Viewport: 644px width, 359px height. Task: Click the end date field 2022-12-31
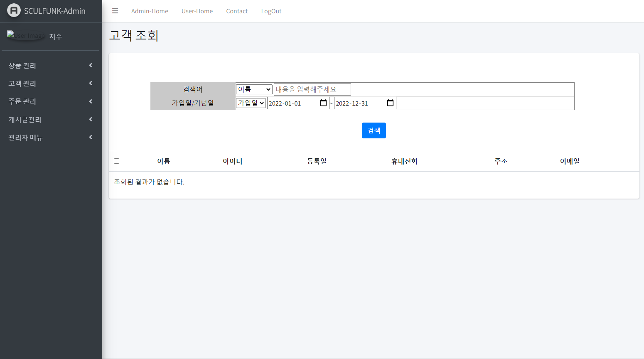coord(365,103)
